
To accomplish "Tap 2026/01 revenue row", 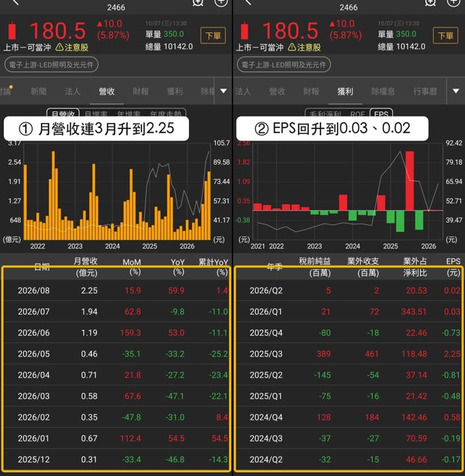I will [117, 438].
